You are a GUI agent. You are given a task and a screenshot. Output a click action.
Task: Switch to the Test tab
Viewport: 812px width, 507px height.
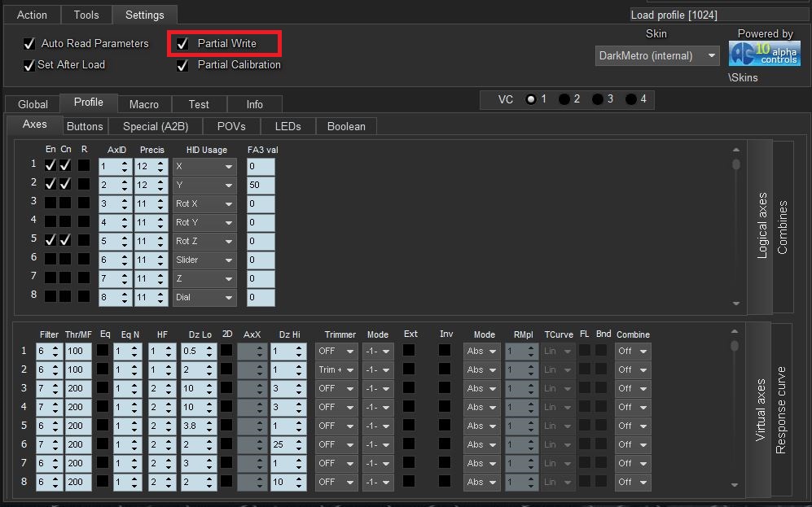click(x=199, y=104)
